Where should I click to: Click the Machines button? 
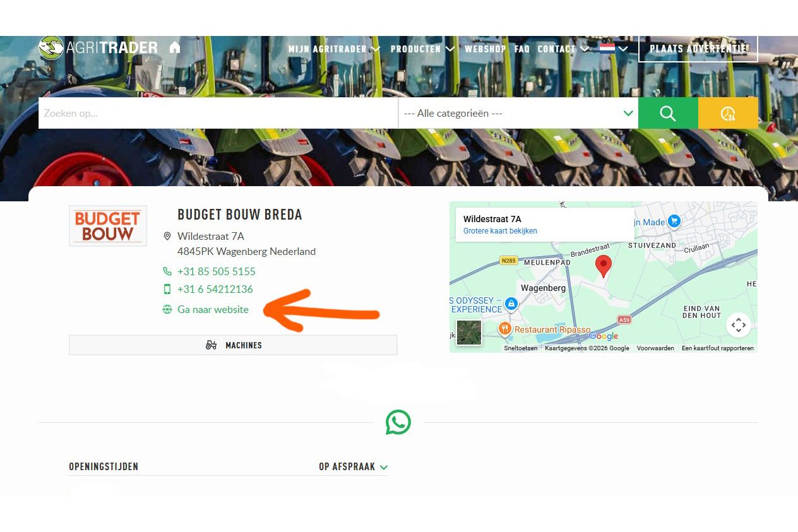pyautogui.click(x=233, y=345)
